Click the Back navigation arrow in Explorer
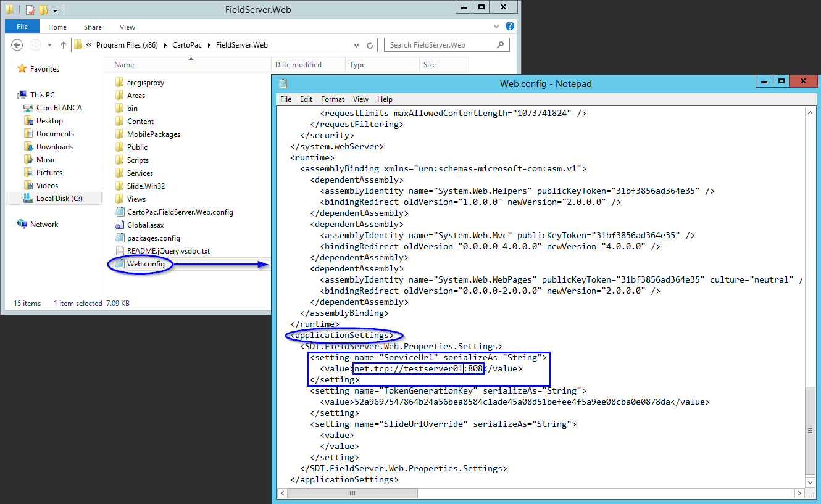The width and height of the screenshot is (821, 504). tap(17, 45)
